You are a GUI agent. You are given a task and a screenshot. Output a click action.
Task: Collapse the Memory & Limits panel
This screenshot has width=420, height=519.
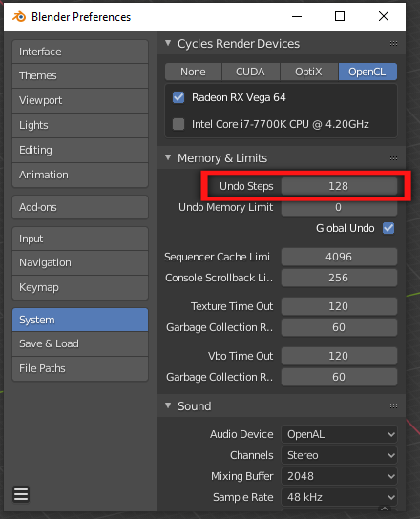pyautogui.click(x=168, y=157)
